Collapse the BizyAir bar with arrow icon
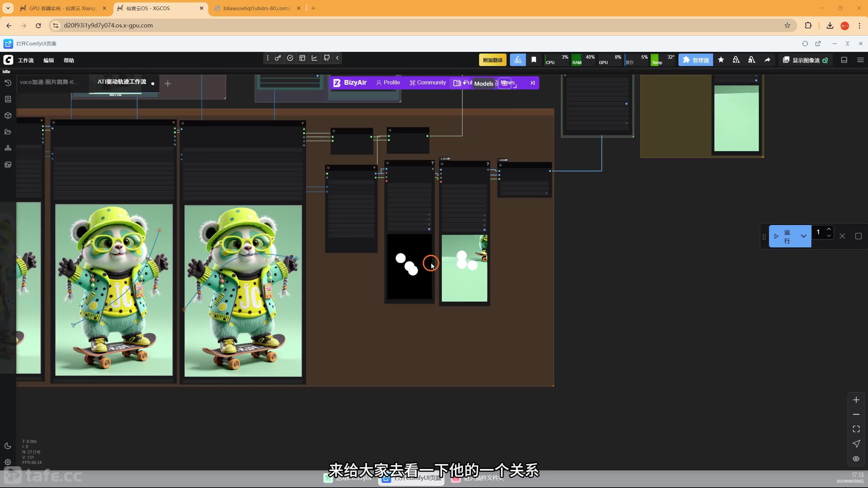The width and height of the screenshot is (868, 488). click(x=533, y=83)
